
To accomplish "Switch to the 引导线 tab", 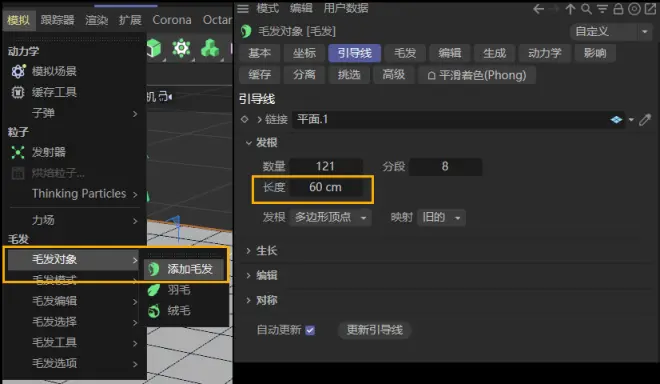I will [354, 53].
